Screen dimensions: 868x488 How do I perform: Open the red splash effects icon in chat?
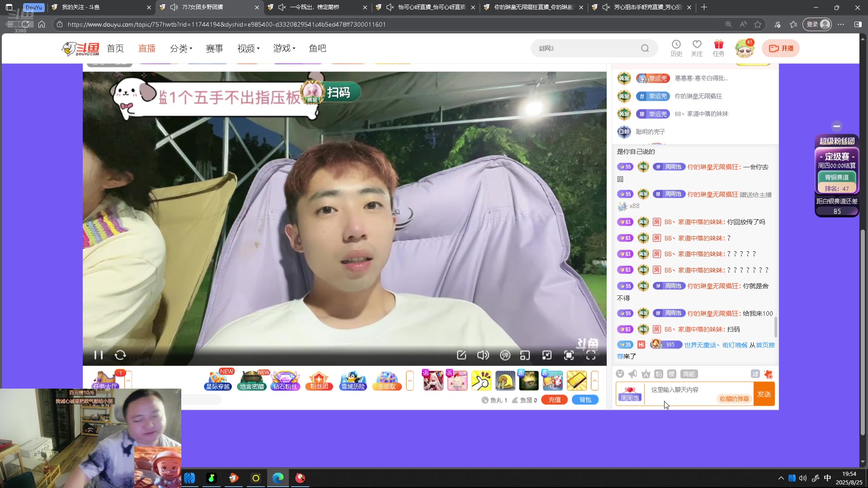tap(768, 374)
